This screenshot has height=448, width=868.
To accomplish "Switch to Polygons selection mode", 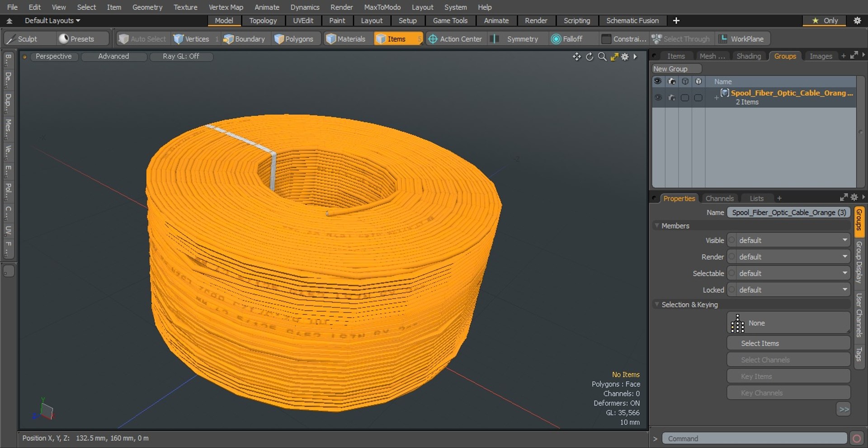I will point(294,39).
